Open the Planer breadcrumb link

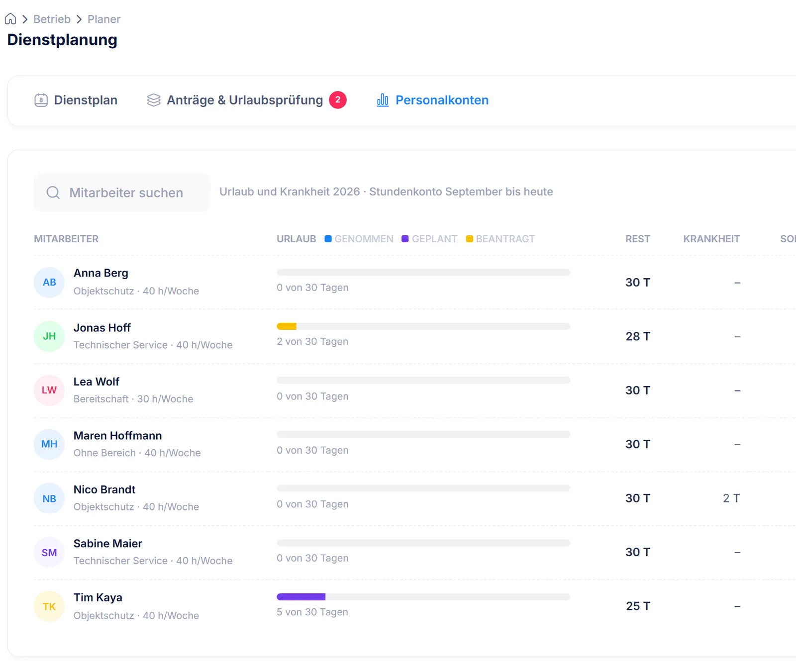pyautogui.click(x=104, y=19)
